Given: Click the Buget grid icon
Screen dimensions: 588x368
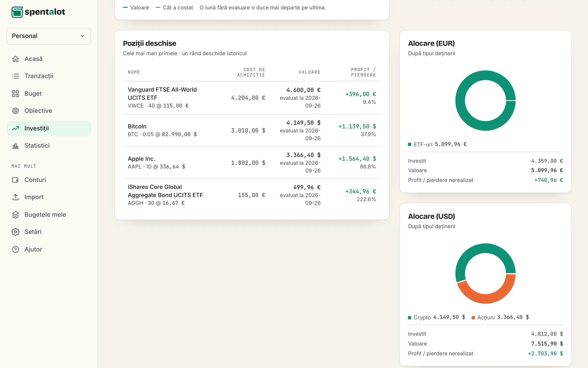Looking at the screenshot, I should point(16,93).
